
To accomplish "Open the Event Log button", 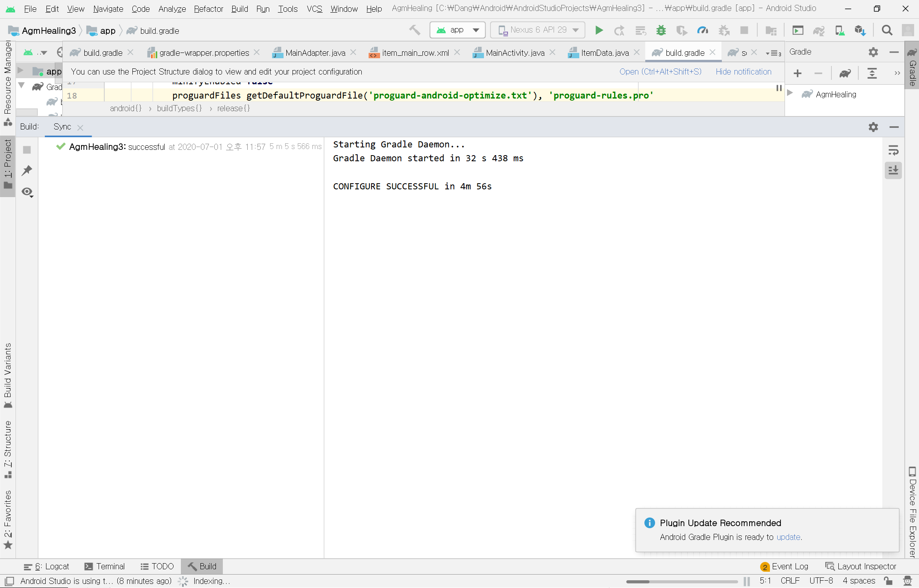I will pyautogui.click(x=785, y=566).
